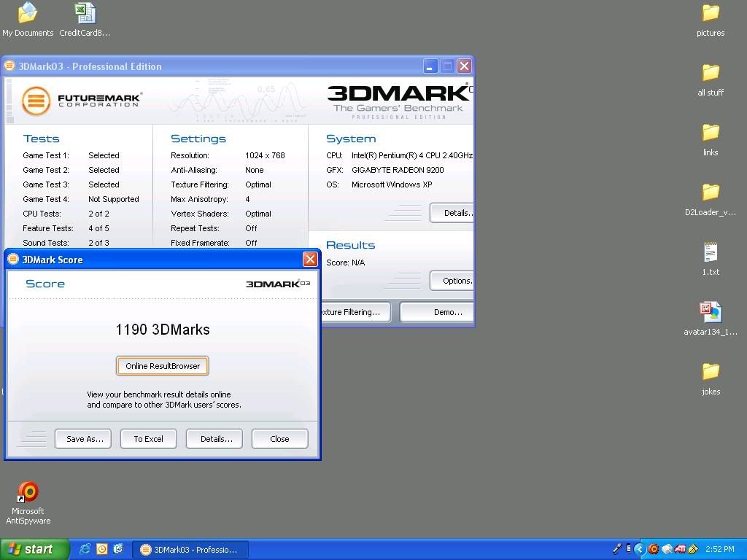Click the Texture Filtering button
Image resolution: width=747 pixels, height=560 pixels.
(355, 312)
